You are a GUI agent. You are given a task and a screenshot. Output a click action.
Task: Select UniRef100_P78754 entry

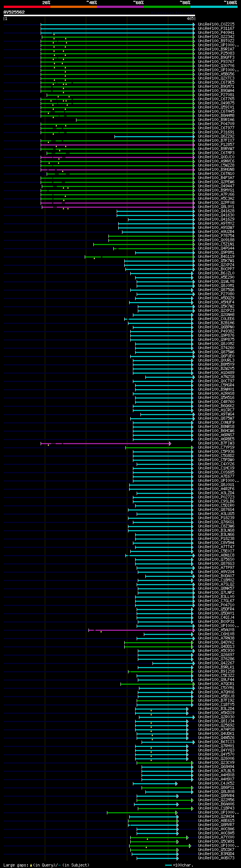216,236
